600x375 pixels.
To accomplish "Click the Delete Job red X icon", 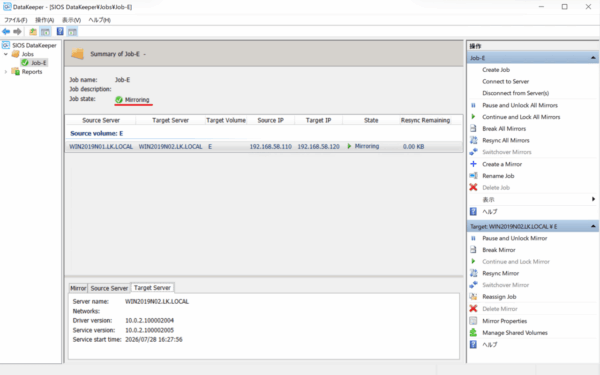I will pos(473,187).
